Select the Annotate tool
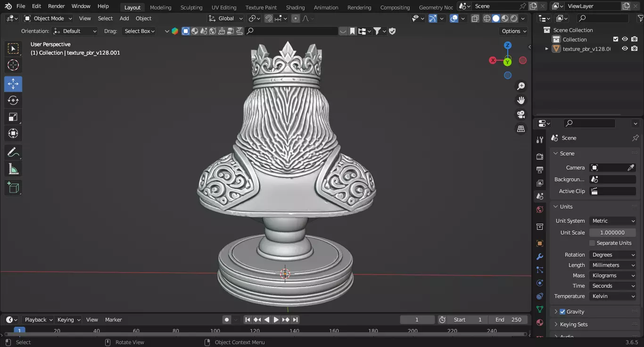The width and height of the screenshot is (644, 347). pyautogui.click(x=13, y=152)
